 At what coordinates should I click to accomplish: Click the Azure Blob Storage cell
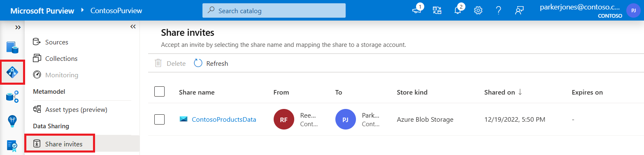tap(425, 120)
